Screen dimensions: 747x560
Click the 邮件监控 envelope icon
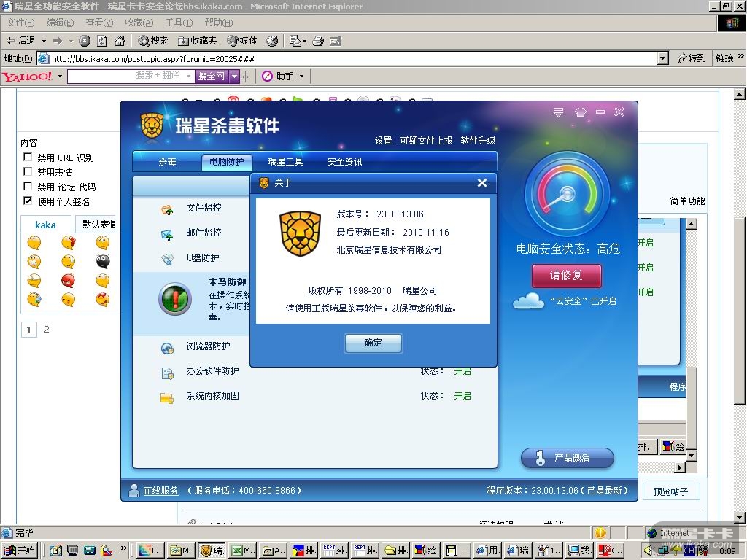coord(167,234)
